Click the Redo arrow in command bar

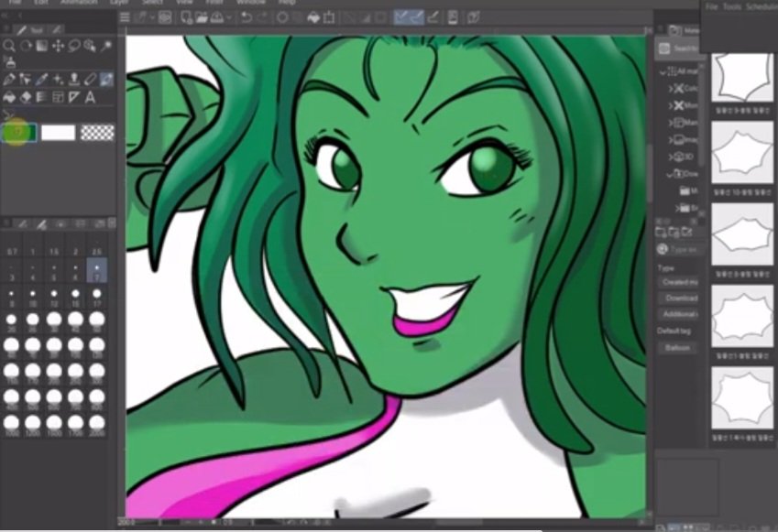[x=262, y=17]
